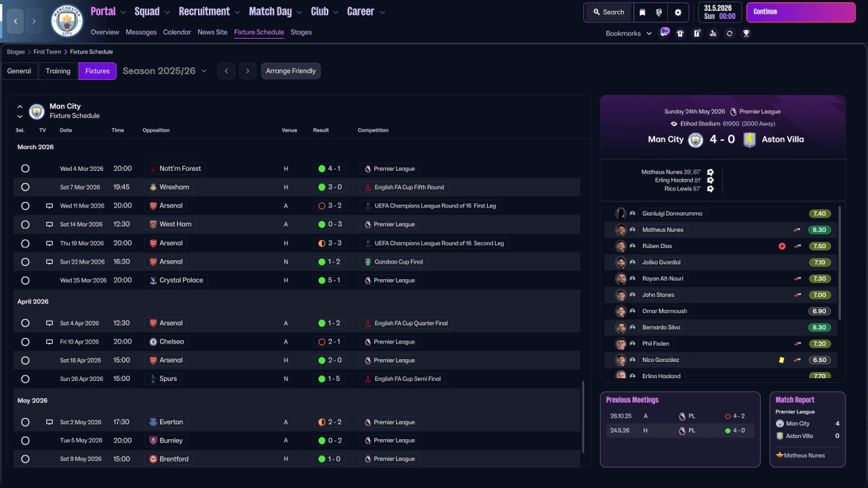
Task: Click the Etihad Stadium icon
Action: point(673,124)
